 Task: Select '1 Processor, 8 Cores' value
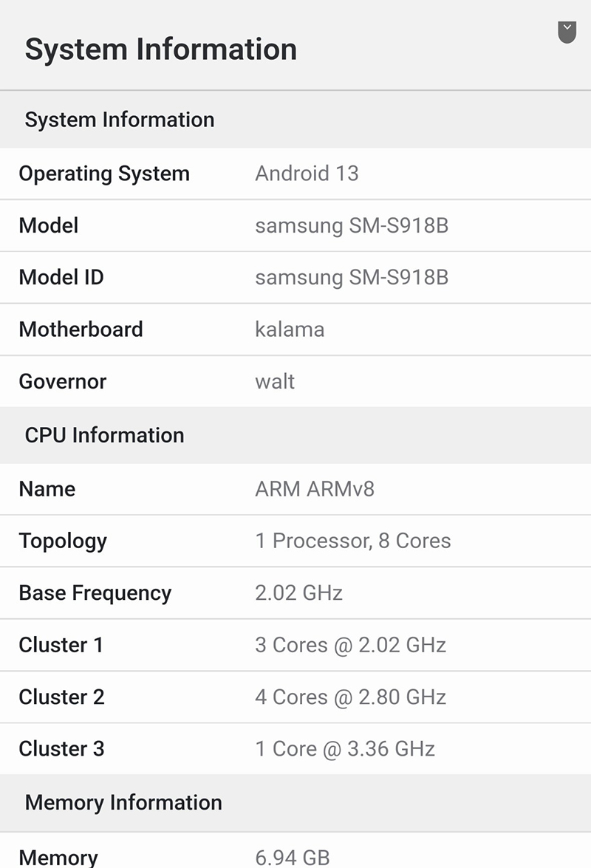(353, 541)
